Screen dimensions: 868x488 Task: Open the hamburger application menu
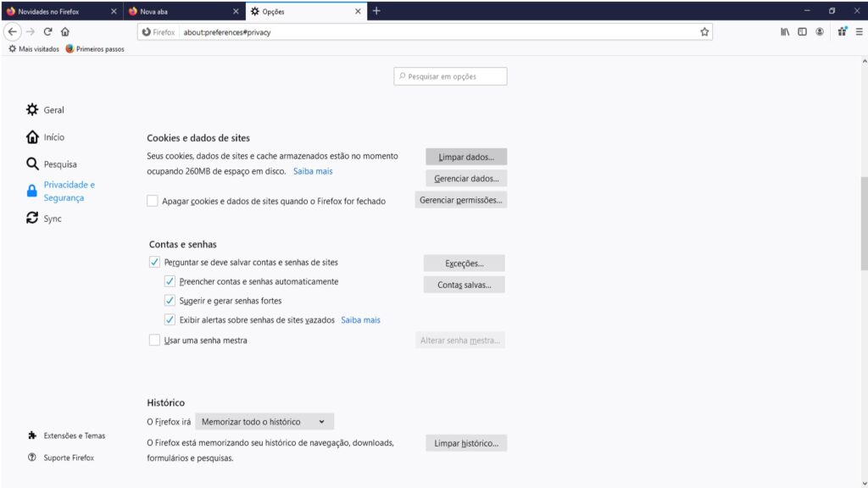pyautogui.click(x=860, y=32)
